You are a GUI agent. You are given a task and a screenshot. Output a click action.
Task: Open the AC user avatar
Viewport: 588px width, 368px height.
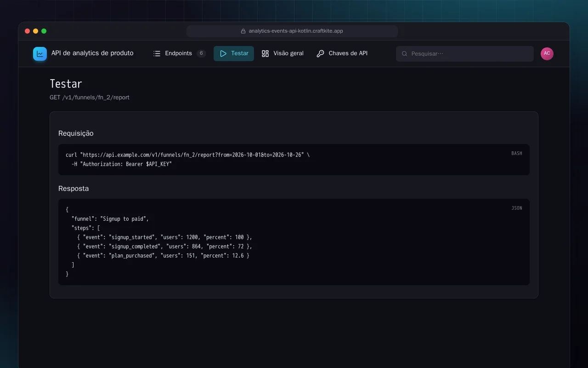tap(547, 54)
